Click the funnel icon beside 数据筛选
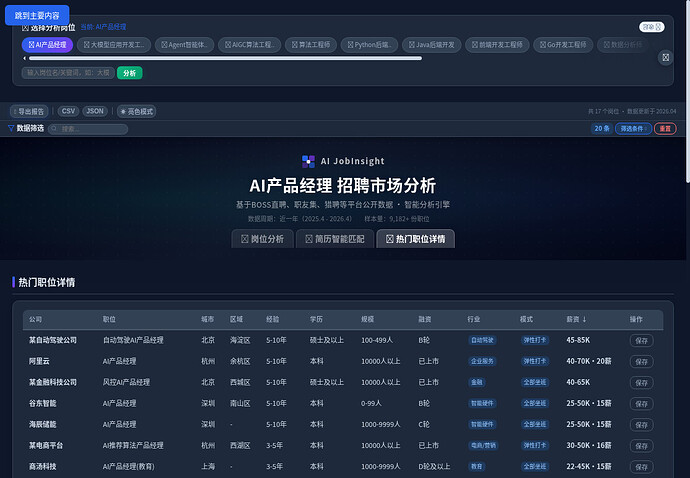The width and height of the screenshot is (690, 478). coord(11,128)
